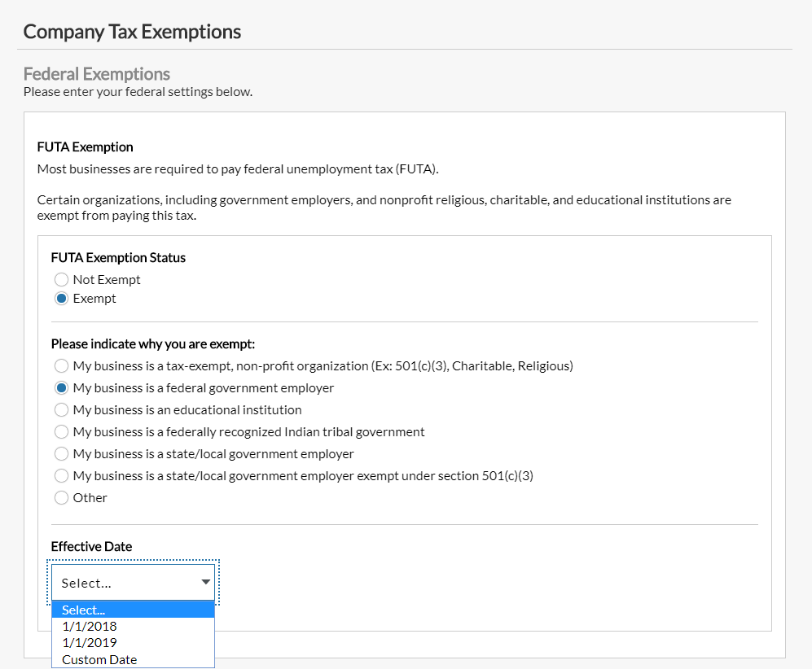
Task: Click the Company Tax Exemptions heading
Action: pyautogui.click(x=132, y=32)
